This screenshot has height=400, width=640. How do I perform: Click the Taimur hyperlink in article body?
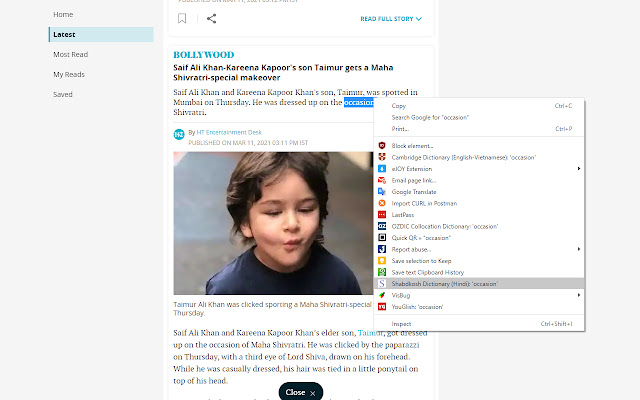(x=370, y=333)
